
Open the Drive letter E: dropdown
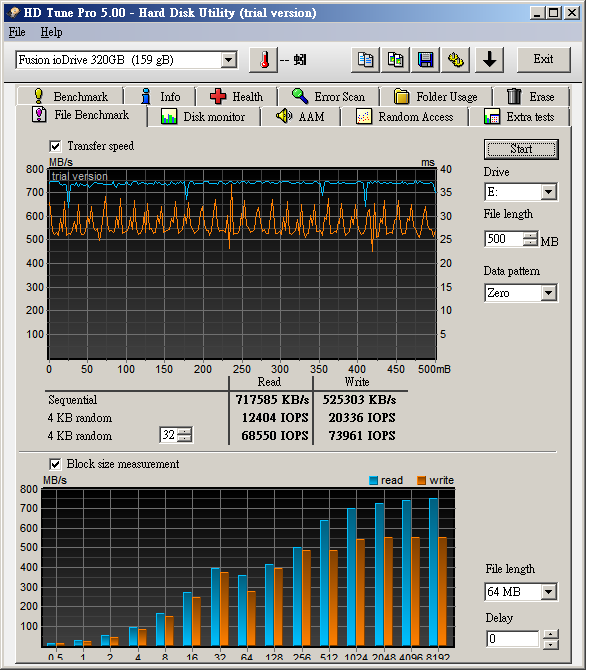549,192
